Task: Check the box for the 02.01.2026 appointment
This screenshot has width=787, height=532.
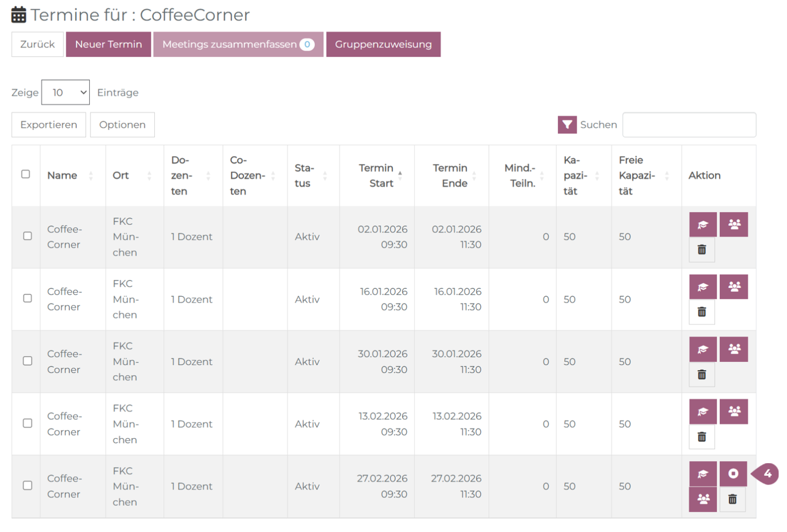Action: click(28, 236)
